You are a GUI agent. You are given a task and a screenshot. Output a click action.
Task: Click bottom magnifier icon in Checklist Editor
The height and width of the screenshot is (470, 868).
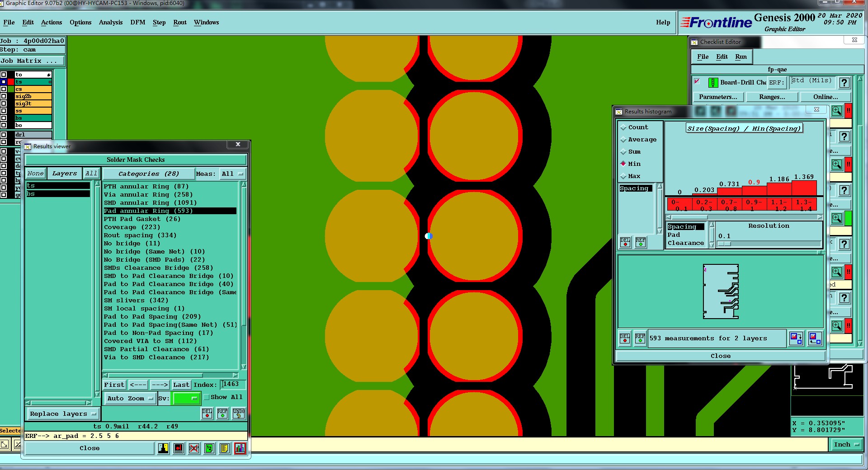point(837,326)
